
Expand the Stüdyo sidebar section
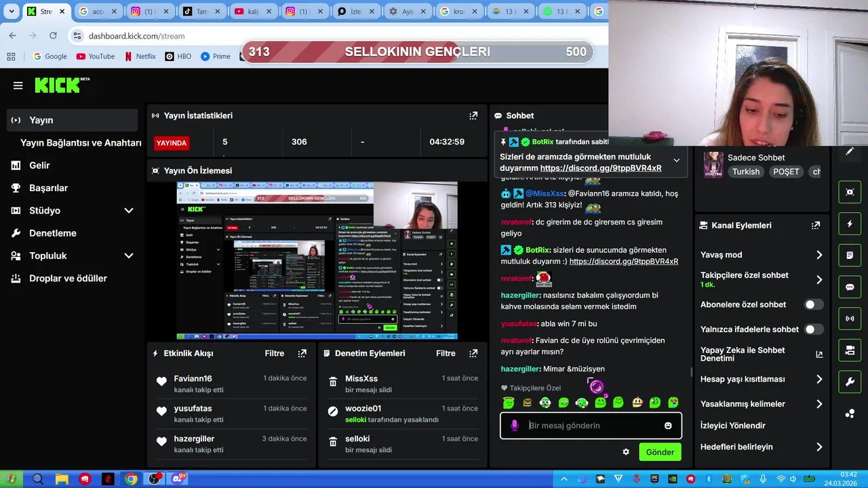[x=129, y=211]
